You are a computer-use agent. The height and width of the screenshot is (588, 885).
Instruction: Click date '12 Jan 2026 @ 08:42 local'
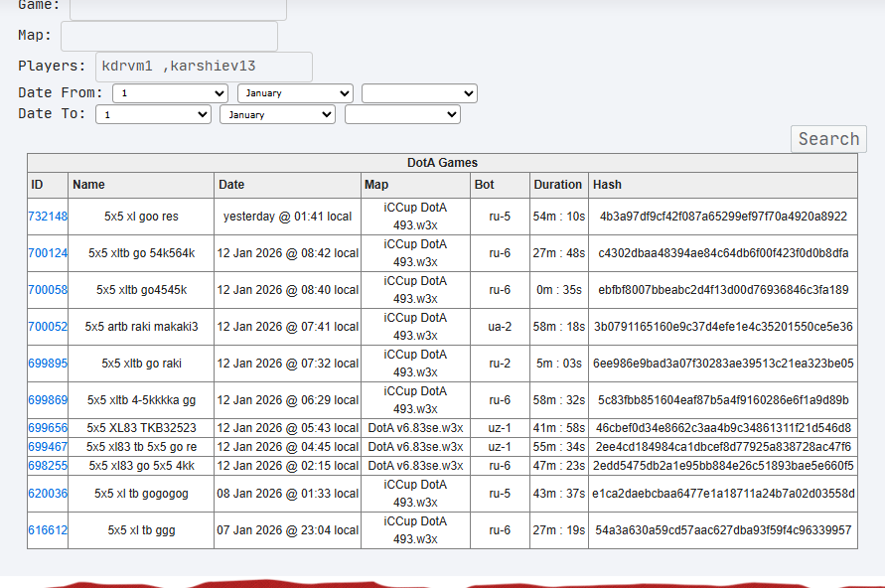point(287,253)
